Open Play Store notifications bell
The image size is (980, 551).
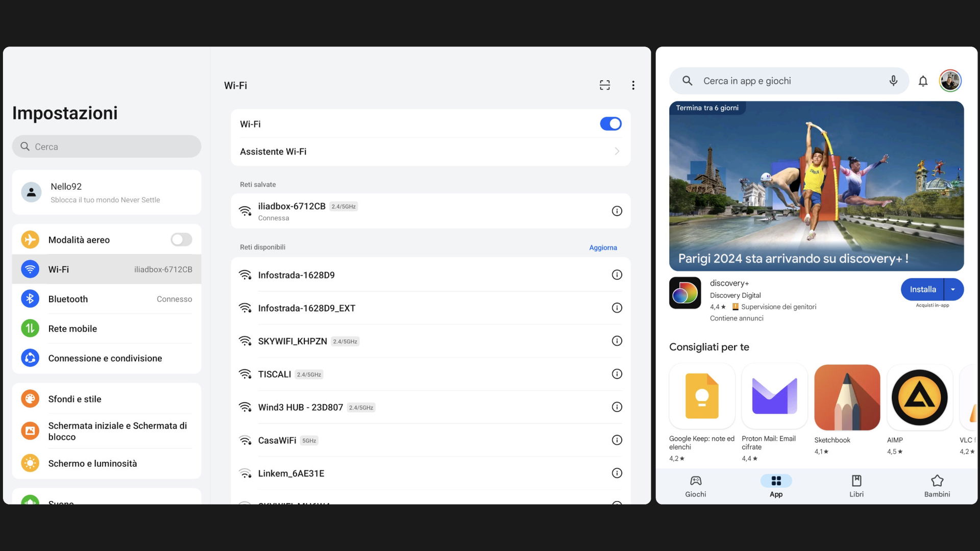pos(923,81)
